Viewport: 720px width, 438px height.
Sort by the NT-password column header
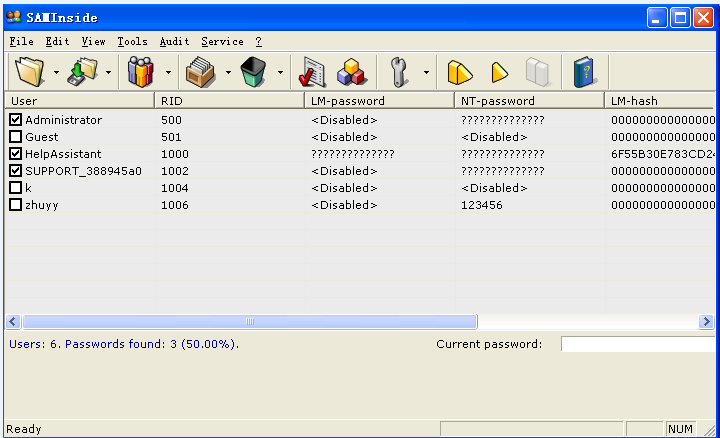529,101
